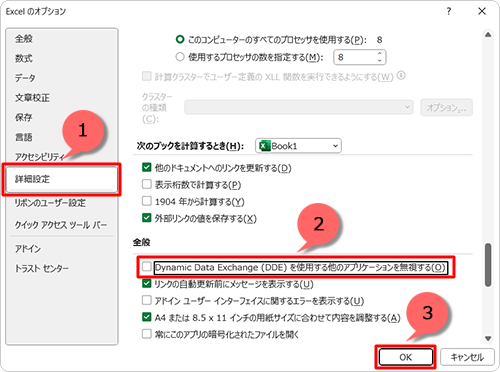Screen dimensions: 500x372
Task: Click the info icon beside the XLL option
Action: click(x=401, y=76)
